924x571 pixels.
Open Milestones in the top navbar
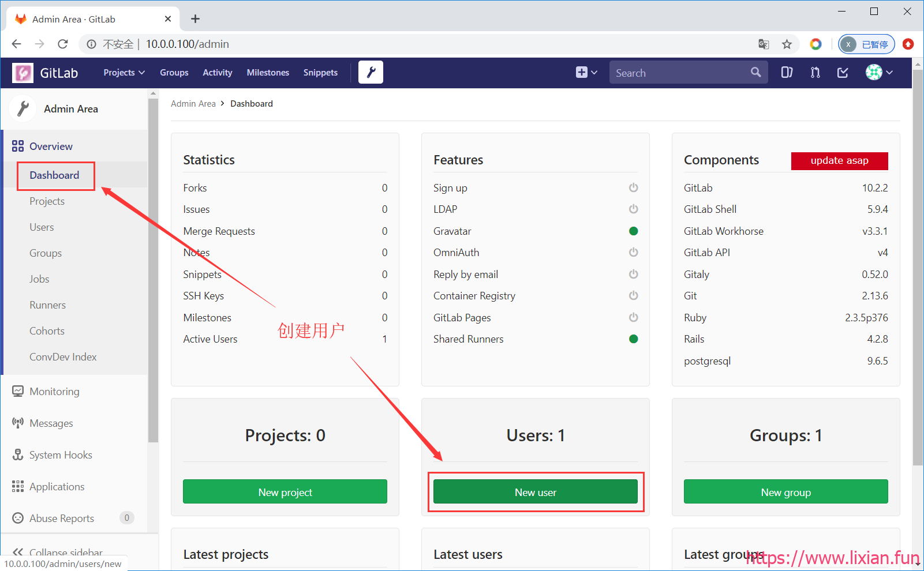268,73
